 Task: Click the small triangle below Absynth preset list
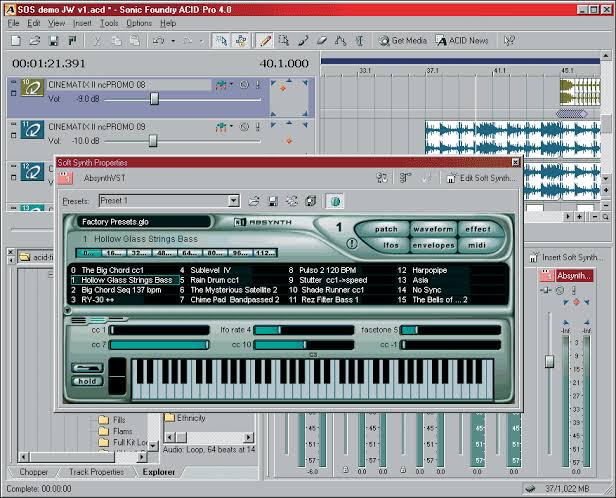pyautogui.click(x=68, y=311)
